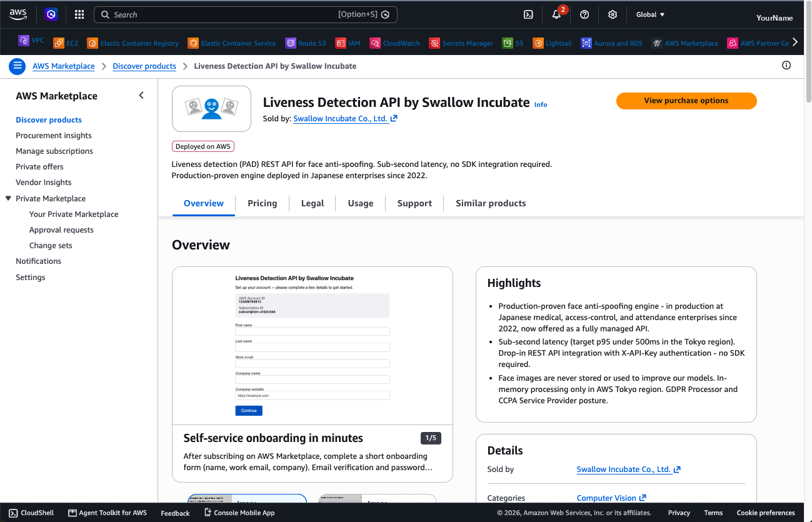812x522 pixels.
Task: Open the Global region dropdown
Action: pyautogui.click(x=650, y=14)
